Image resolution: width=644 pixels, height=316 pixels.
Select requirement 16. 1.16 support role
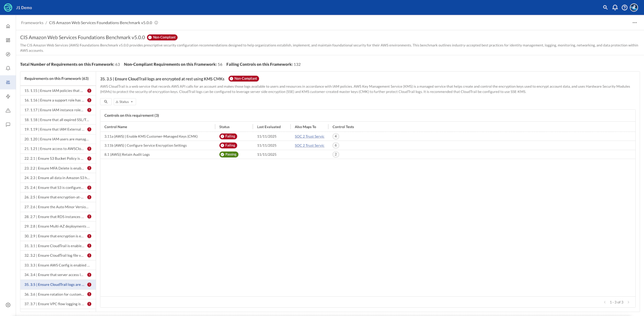[58, 100]
